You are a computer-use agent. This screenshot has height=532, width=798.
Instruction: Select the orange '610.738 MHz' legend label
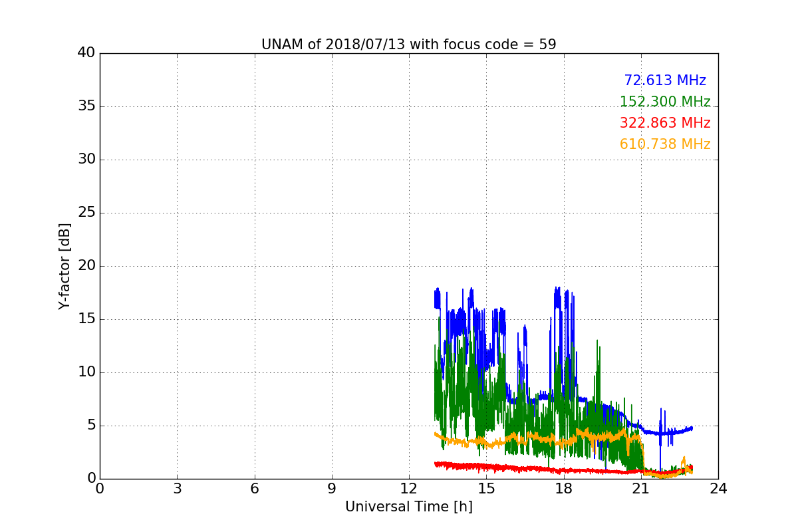click(665, 144)
